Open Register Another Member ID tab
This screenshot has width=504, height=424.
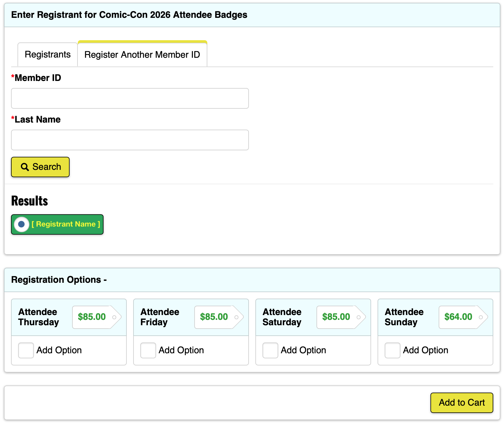coord(142,55)
